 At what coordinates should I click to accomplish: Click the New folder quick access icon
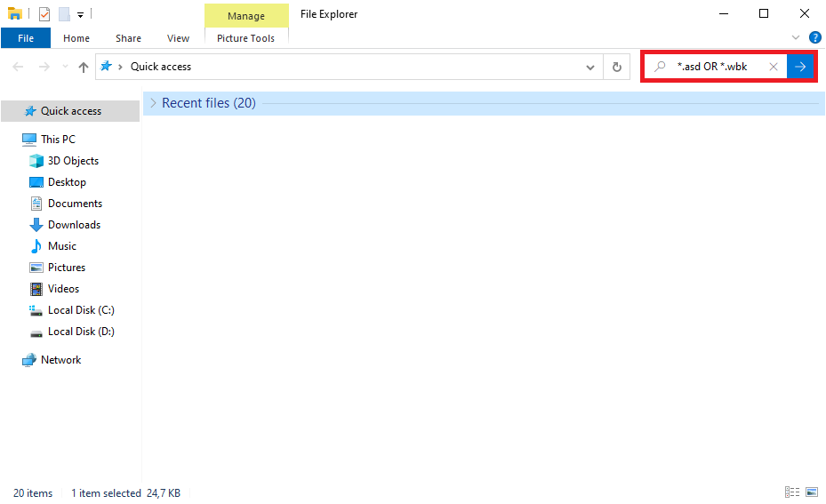(x=64, y=13)
